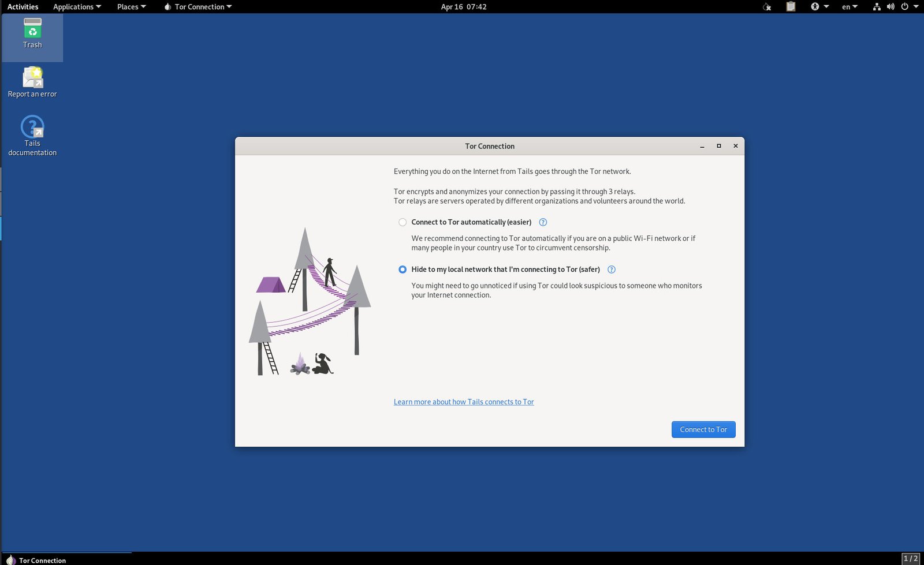Open the en keyboard layout dropdown
Screen dimensions: 924x565
[x=849, y=7]
